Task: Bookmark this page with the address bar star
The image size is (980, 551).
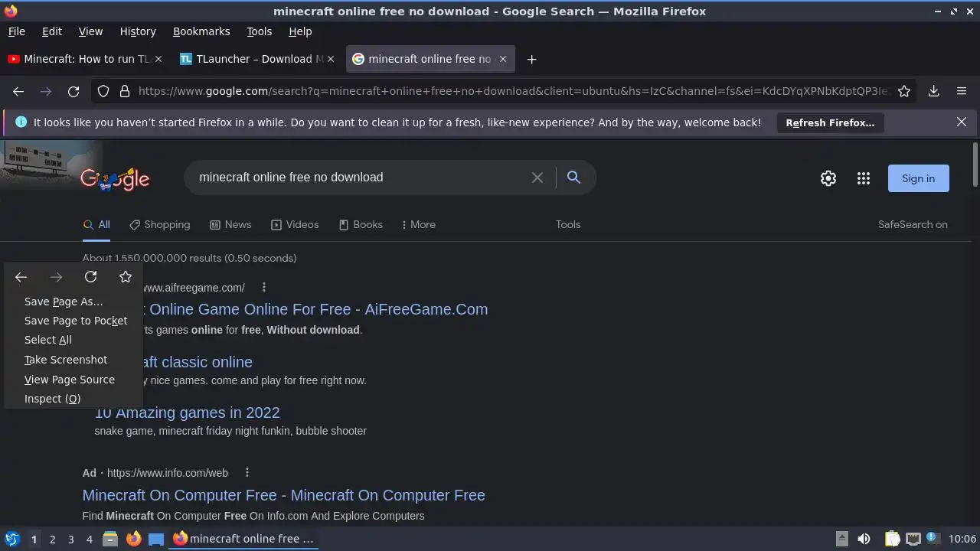Action: click(x=904, y=91)
